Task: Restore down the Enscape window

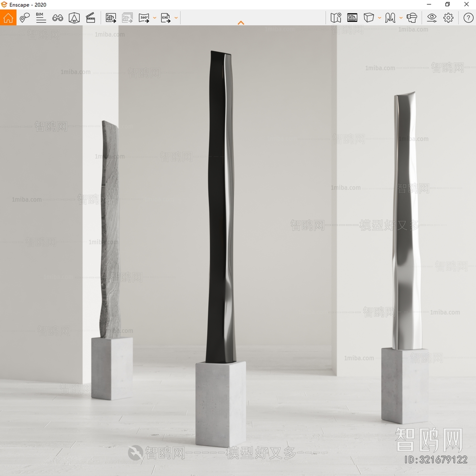Action: pos(447,4)
